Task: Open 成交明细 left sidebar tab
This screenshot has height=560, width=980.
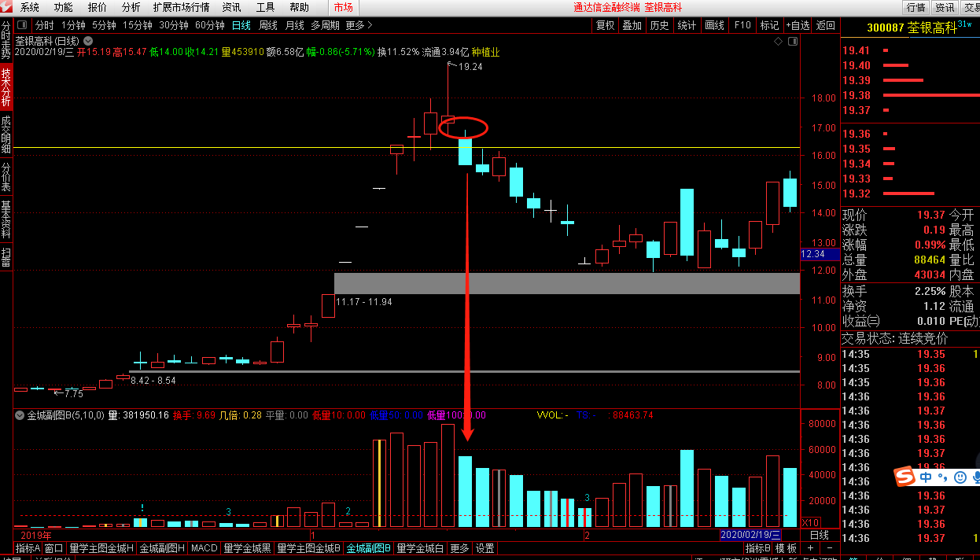Action: click(6, 134)
